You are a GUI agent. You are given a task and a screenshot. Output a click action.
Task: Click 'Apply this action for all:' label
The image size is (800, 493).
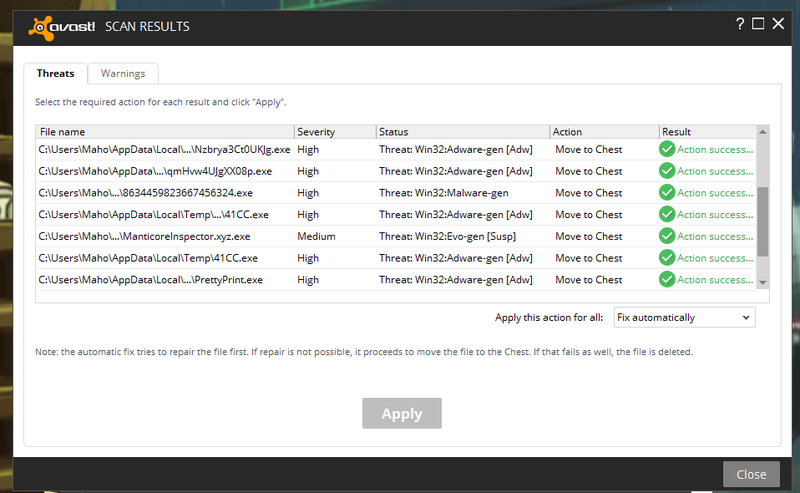pyautogui.click(x=549, y=317)
